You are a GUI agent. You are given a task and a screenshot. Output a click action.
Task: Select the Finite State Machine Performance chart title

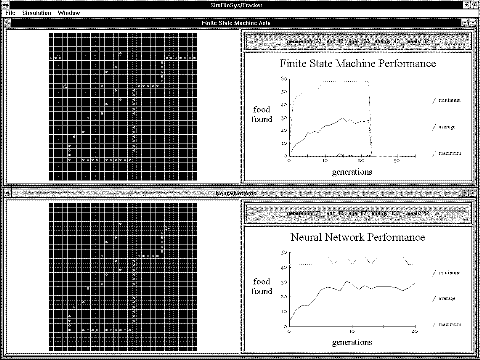click(358, 63)
